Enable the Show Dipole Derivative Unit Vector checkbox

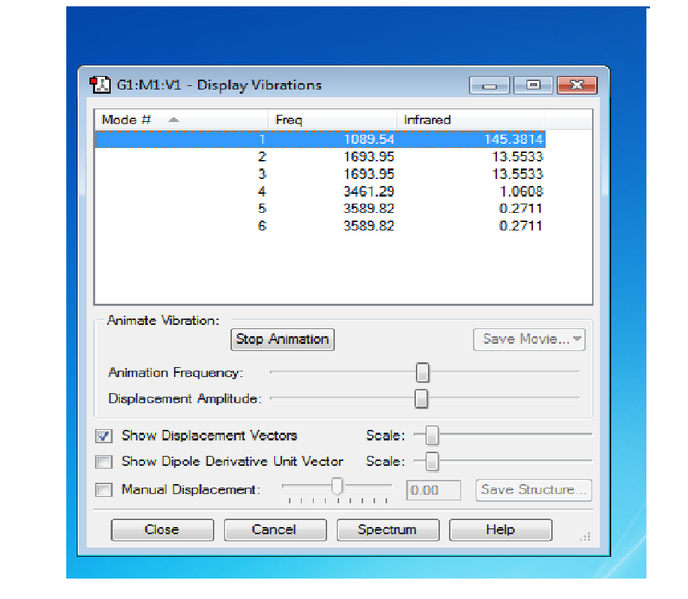click(x=104, y=462)
